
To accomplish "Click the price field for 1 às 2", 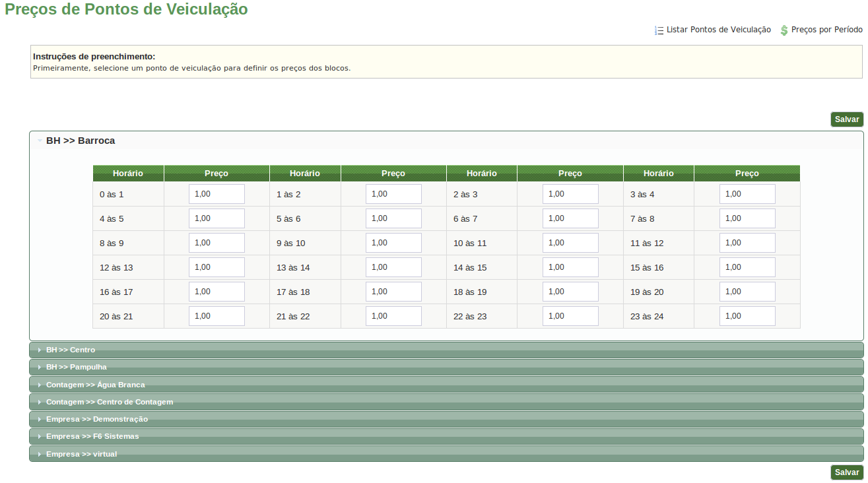I will [393, 194].
